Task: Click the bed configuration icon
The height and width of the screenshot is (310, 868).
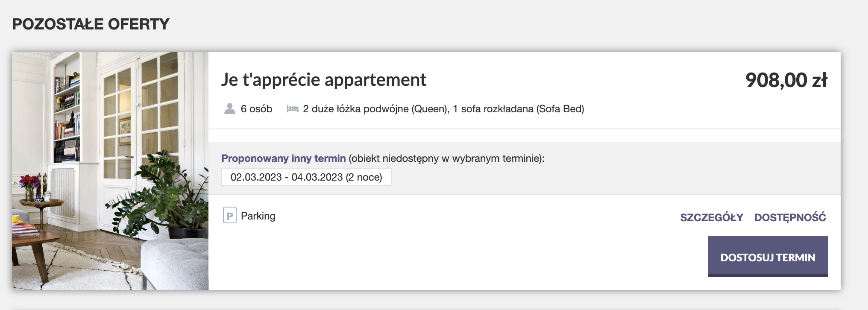Action: (293, 109)
